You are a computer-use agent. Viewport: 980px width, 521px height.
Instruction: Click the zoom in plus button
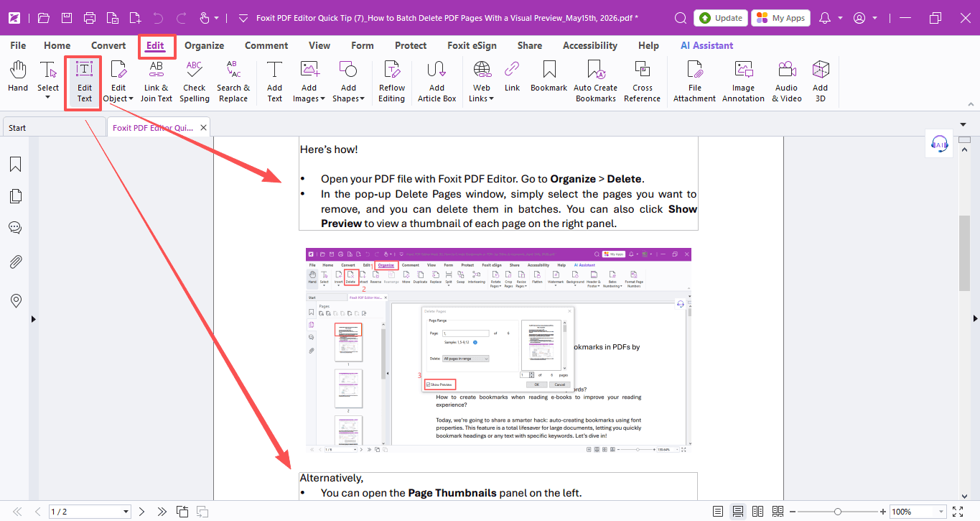(884, 512)
